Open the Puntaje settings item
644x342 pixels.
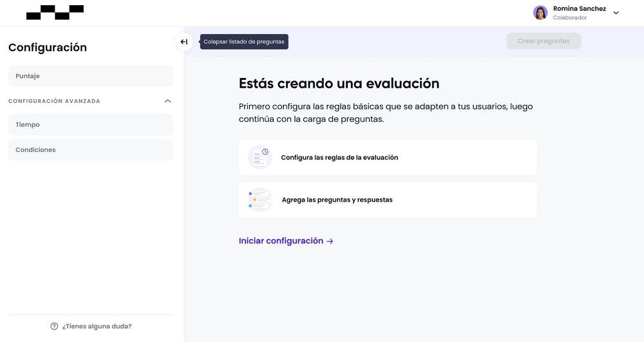90,76
